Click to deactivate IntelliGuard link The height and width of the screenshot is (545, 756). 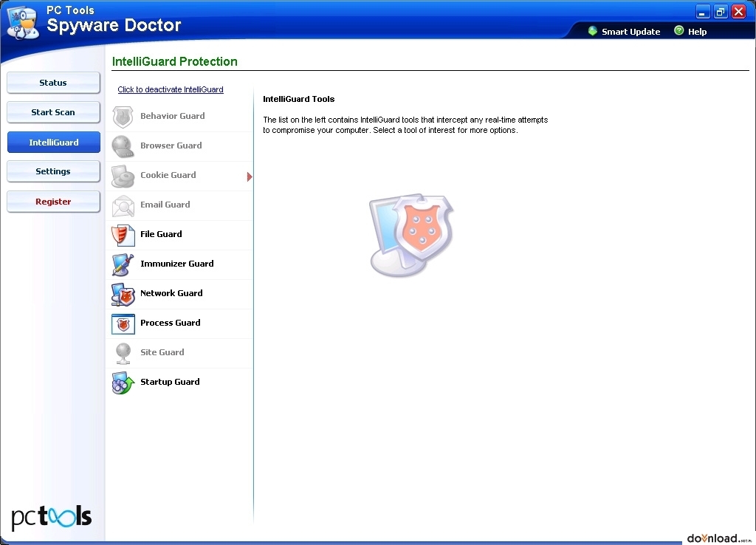click(x=171, y=89)
